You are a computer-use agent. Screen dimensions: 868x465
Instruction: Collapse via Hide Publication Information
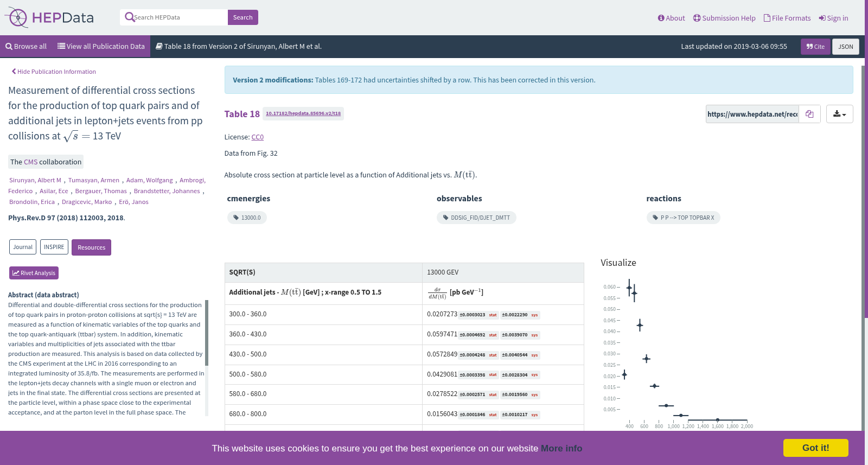[x=54, y=72]
